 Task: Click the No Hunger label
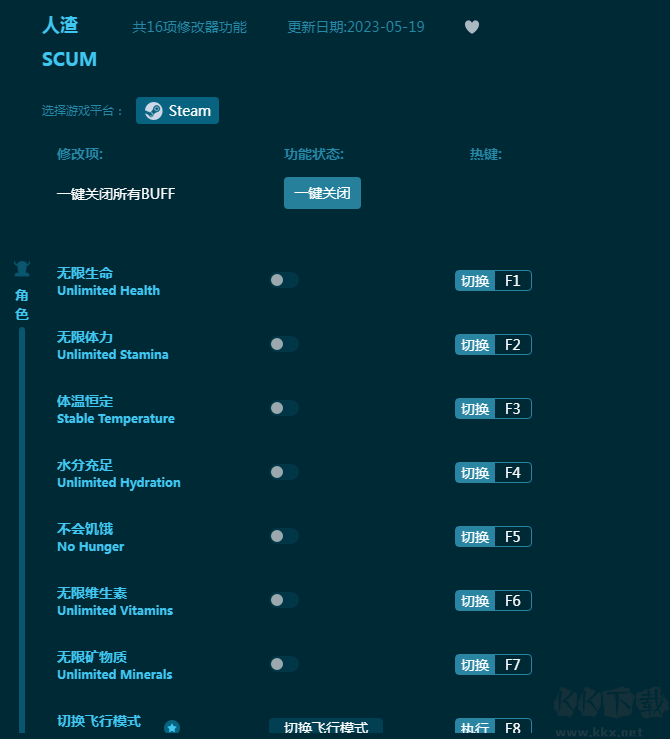pyautogui.click(x=90, y=547)
